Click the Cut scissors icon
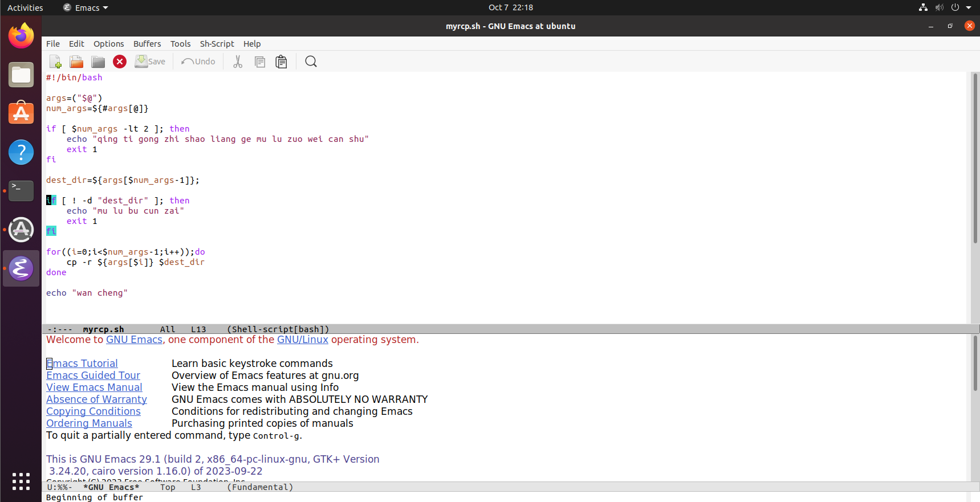This screenshot has height=502, width=980. 238,62
